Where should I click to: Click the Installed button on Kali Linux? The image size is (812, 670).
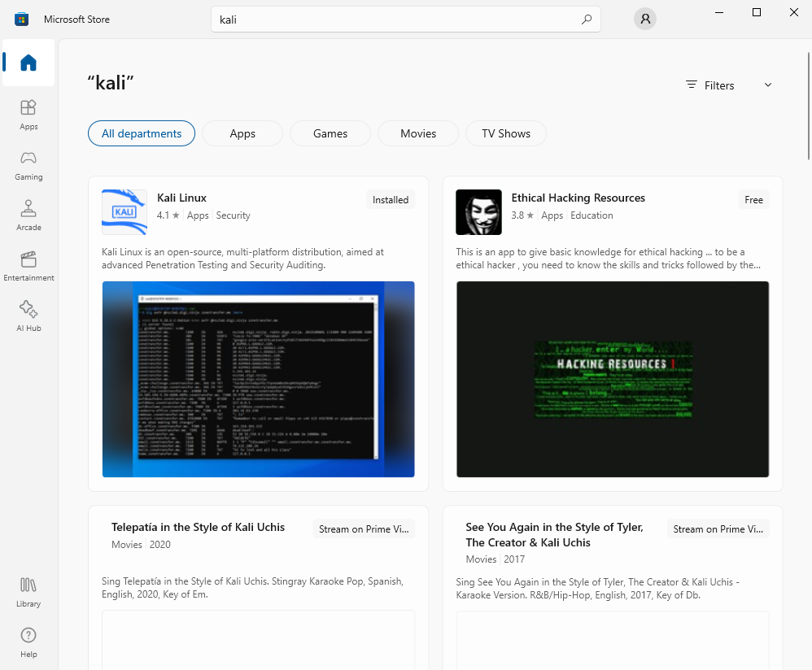point(391,199)
